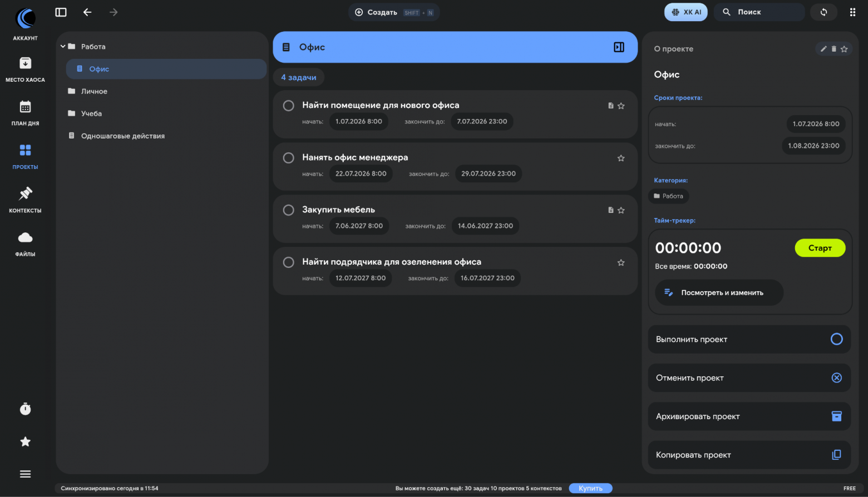Screen dimensions: 868x497
Task: Click the Старт timer button
Action: [820, 248]
